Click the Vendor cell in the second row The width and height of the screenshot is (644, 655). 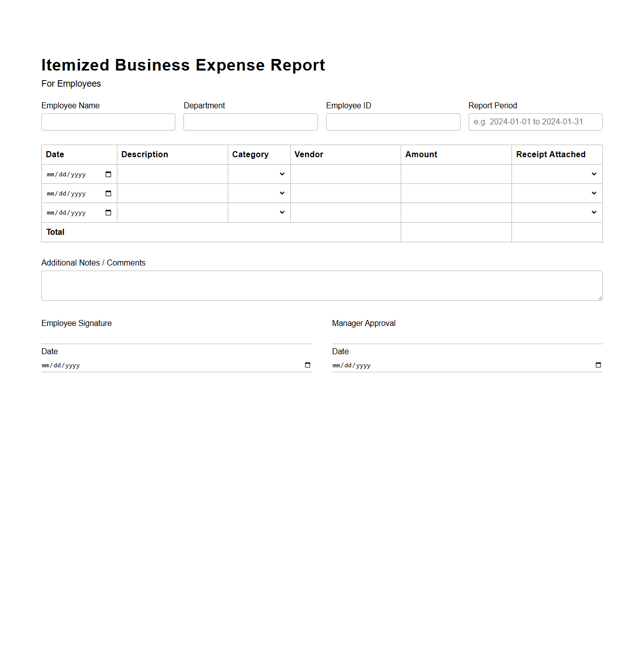coord(345,193)
